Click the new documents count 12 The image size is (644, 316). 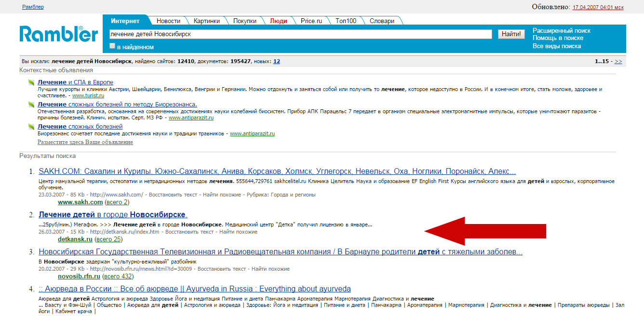[x=277, y=62]
